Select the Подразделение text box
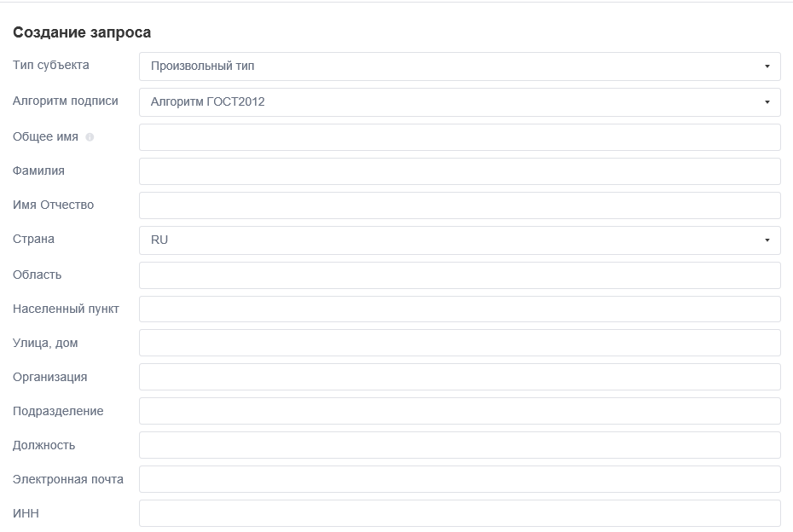Viewport: 793px width, 532px height. [x=460, y=411]
